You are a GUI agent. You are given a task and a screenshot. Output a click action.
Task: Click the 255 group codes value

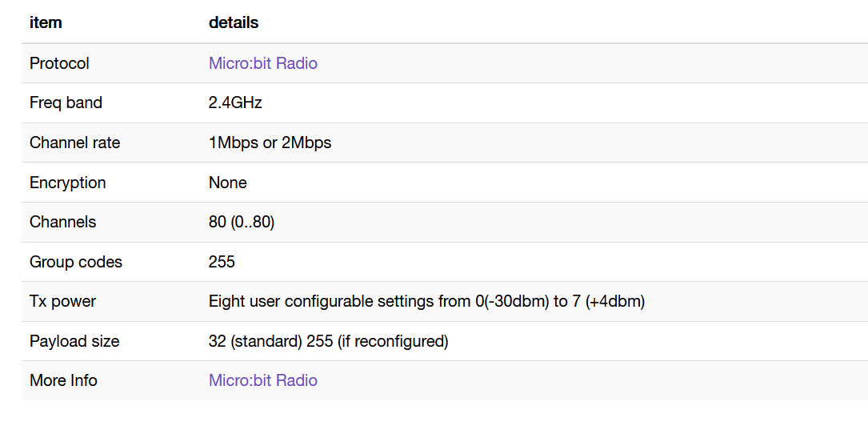222,262
